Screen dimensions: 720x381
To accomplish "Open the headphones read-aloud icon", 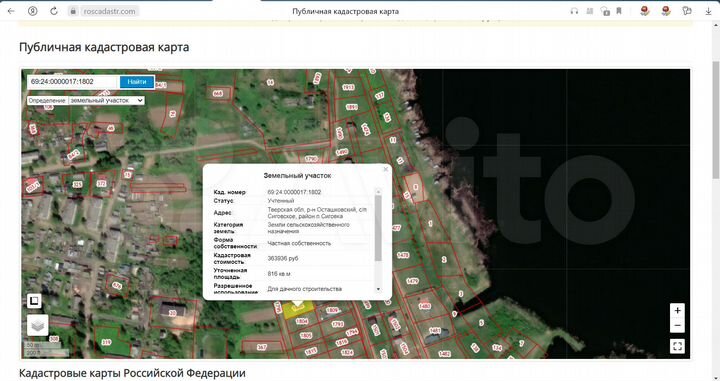I will pyautogui.click(x=574, y=11).
